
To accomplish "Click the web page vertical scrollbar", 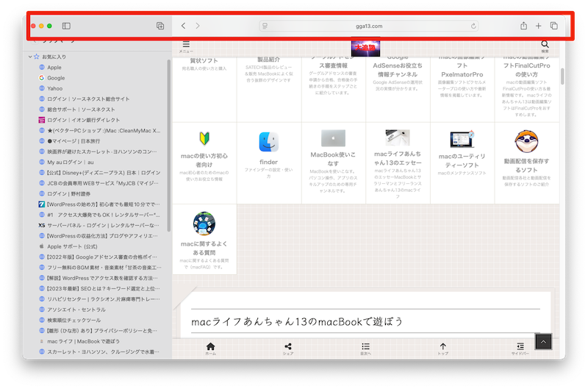I will pyautogui.click(x=562, y=76).
